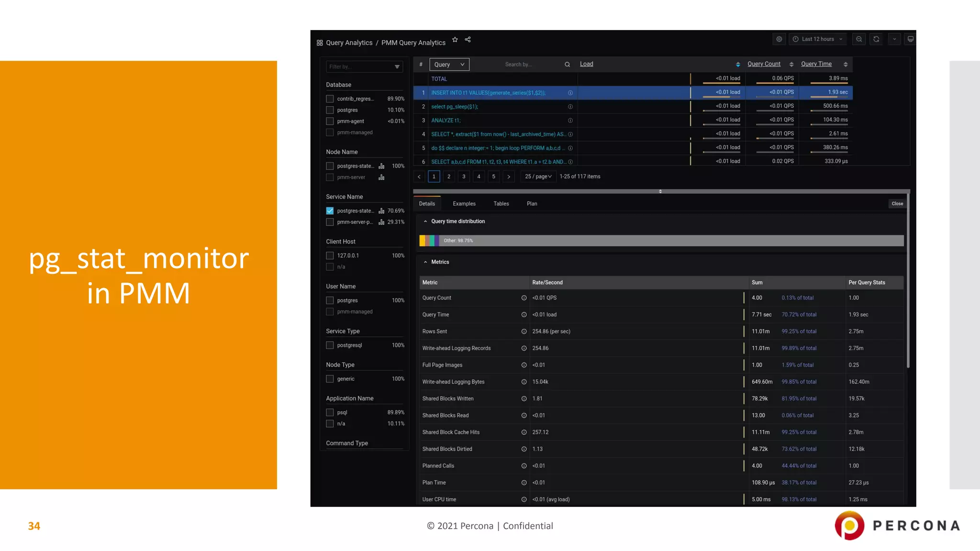
Task: Open info icon for INSERT INTO t1 query
Action: click(570, 93)
